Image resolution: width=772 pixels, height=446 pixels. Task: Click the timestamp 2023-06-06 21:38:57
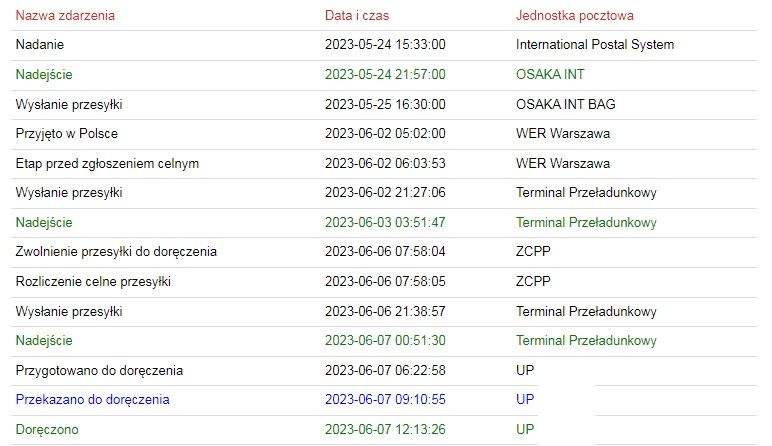tap(385, 311)
